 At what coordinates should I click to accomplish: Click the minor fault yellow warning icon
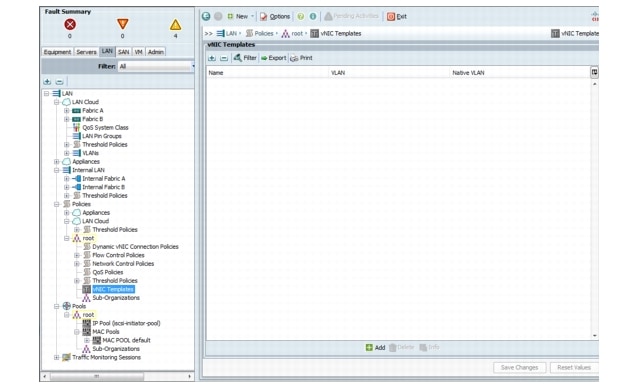(175, 25)
